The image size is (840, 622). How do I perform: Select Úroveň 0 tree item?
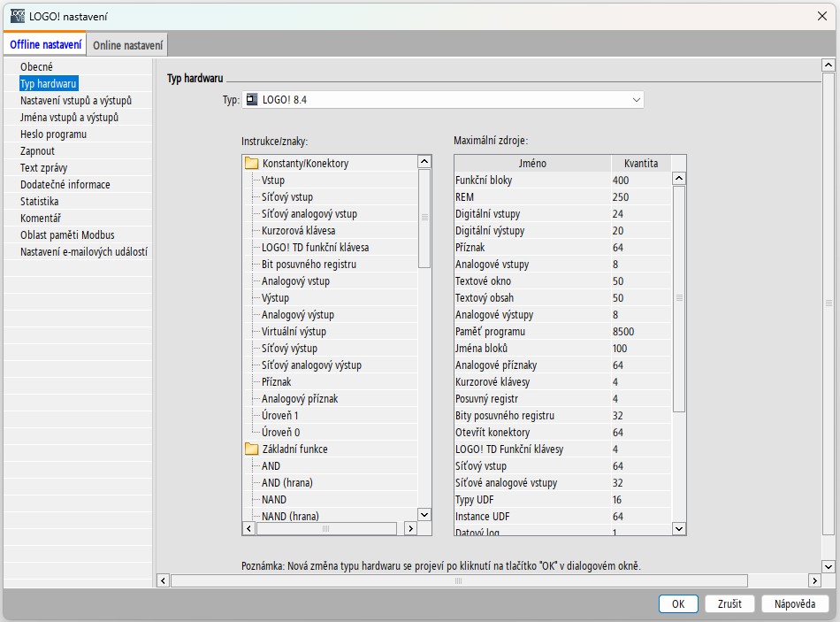(280, 432)
